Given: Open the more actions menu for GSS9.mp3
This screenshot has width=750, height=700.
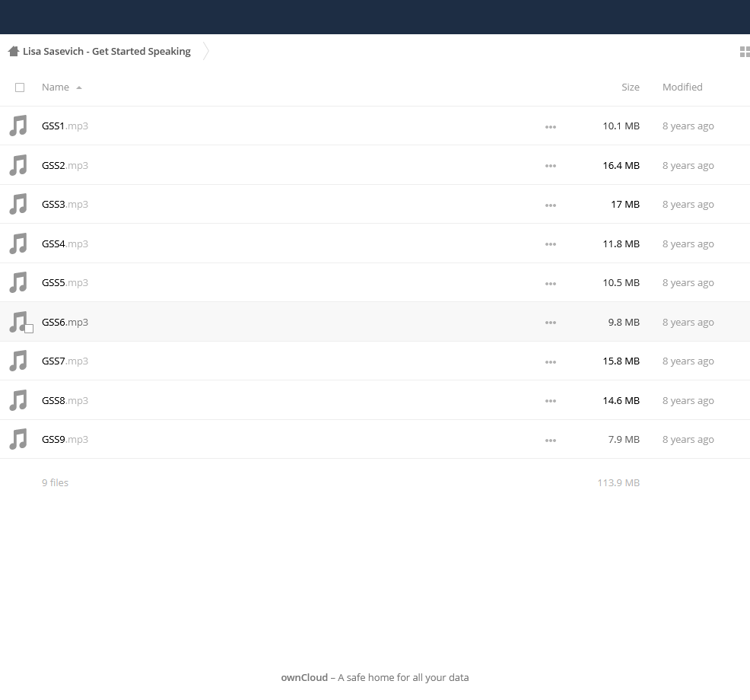Looking at the screenshot, I should click(x=551, y=441).
